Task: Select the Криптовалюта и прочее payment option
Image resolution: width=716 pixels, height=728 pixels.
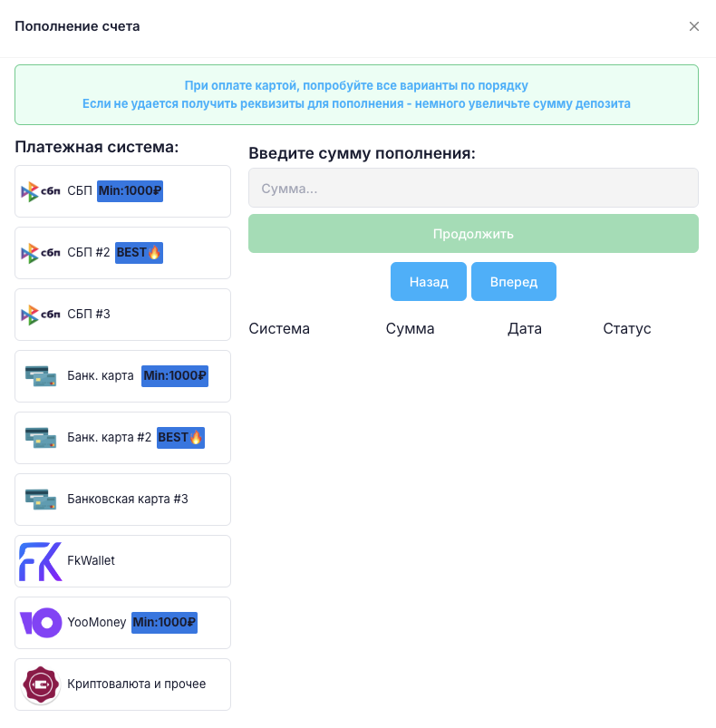Action: 136,684
